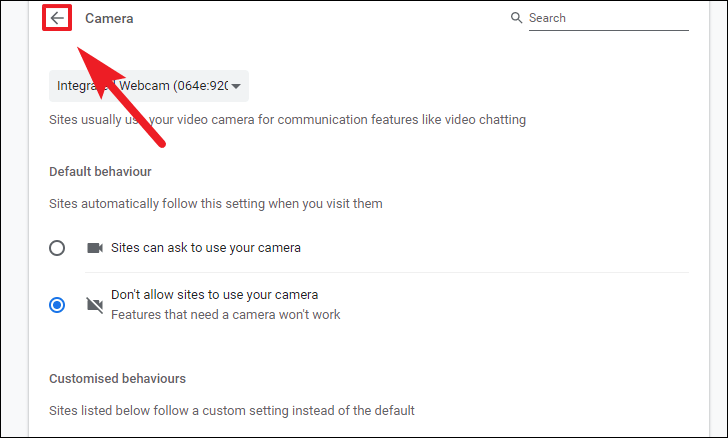Click the crossed-out camera icon

click(95, 305)
